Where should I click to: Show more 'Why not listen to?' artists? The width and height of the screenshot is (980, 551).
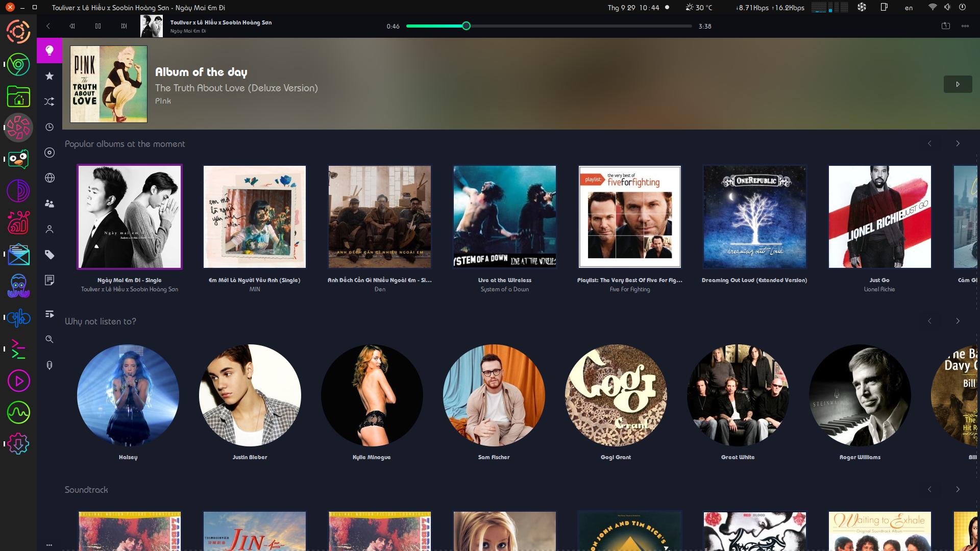958,321
